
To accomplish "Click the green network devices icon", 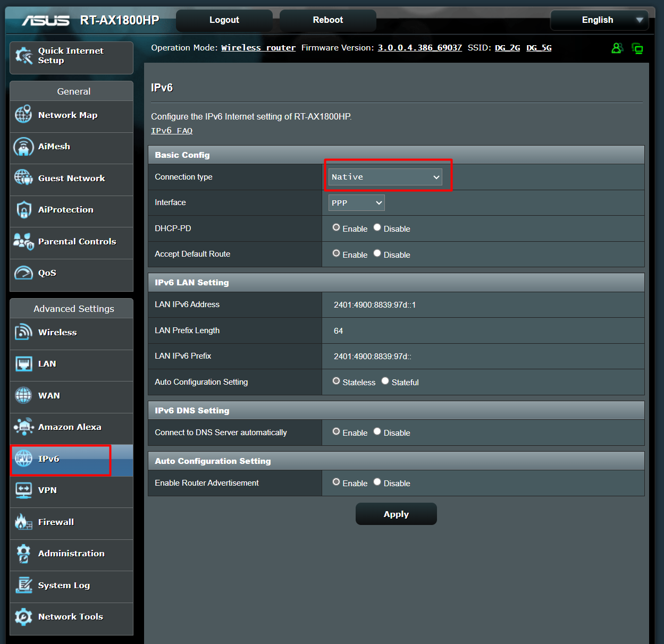I will tap(637, 48).
